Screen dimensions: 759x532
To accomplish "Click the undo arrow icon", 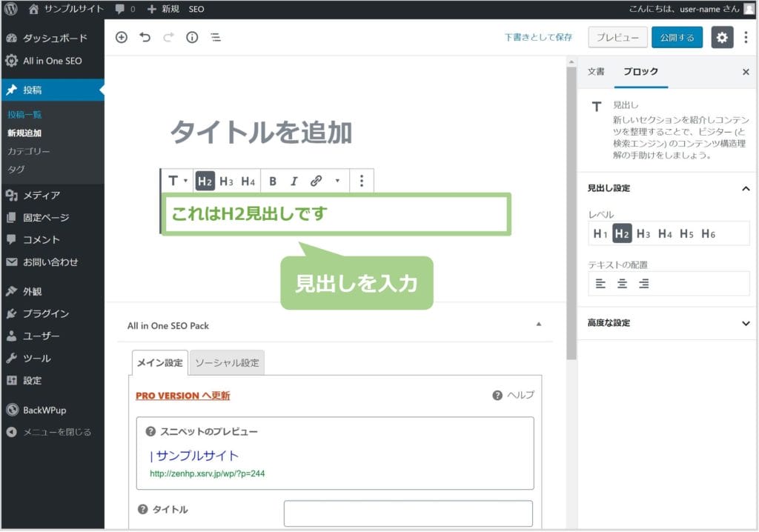I will tap(145, 38).
